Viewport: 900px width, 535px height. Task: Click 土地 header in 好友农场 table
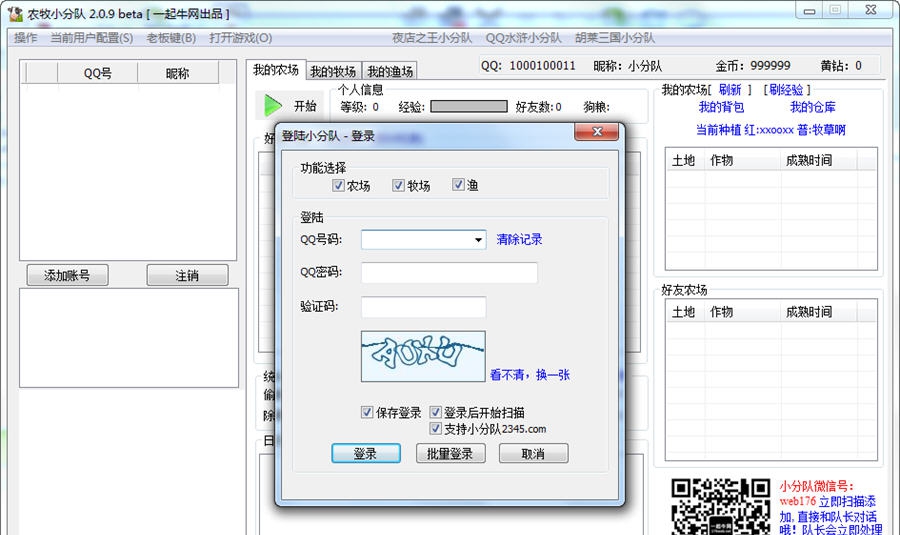(x=684, y=312)
